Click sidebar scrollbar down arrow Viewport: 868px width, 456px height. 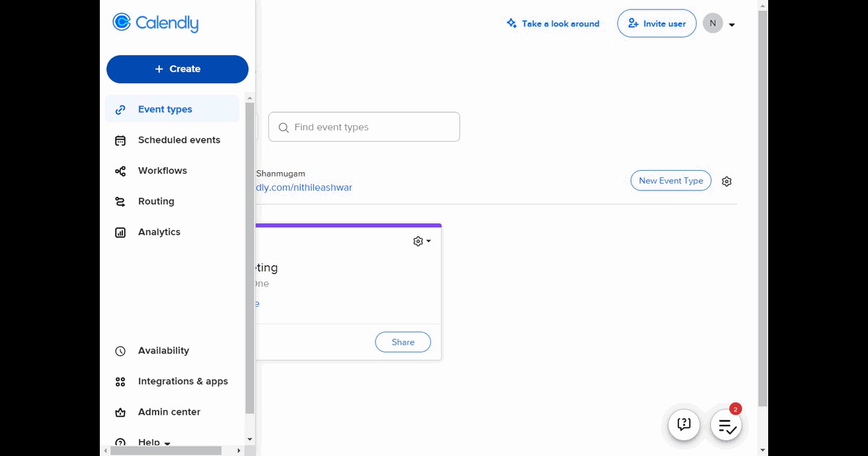(x=250, y=439)
